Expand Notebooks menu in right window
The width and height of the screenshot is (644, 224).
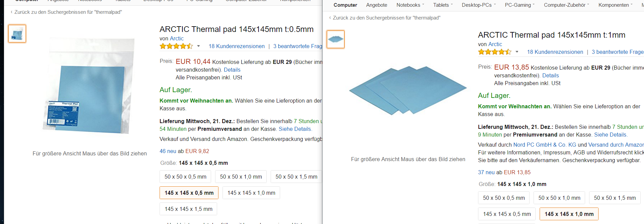pos(410,5)
